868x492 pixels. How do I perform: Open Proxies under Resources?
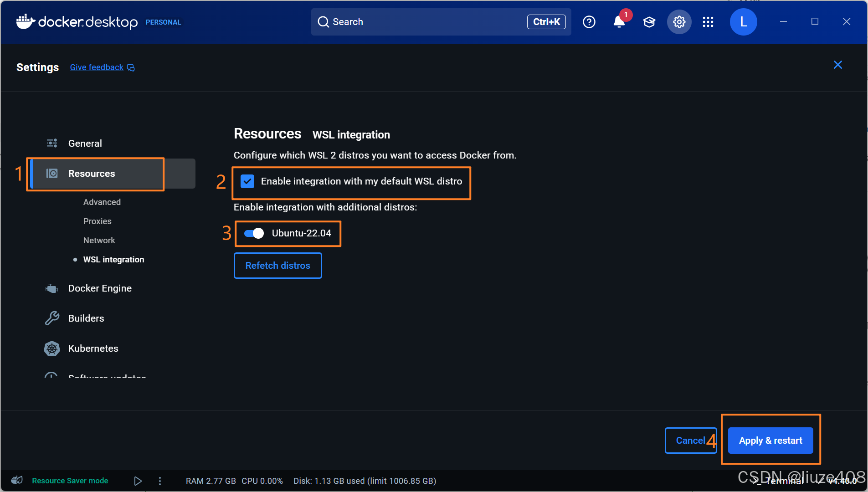98,221
